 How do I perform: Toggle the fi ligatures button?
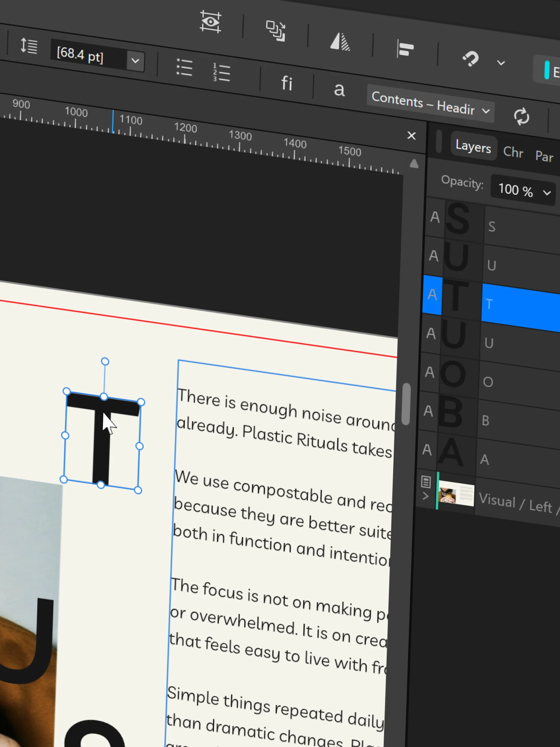tap(287, 83)
